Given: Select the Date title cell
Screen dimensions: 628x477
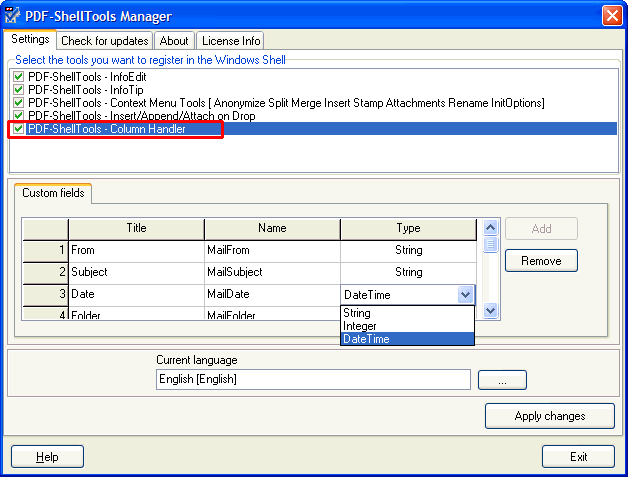Looking at the screenshot, I should click(136, 294).
